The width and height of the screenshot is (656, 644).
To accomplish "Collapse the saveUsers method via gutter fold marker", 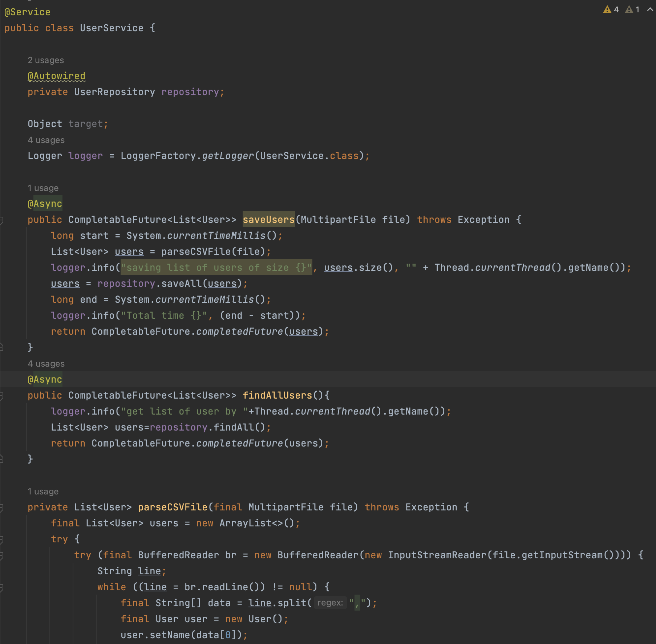I will [x=2, y=220].
